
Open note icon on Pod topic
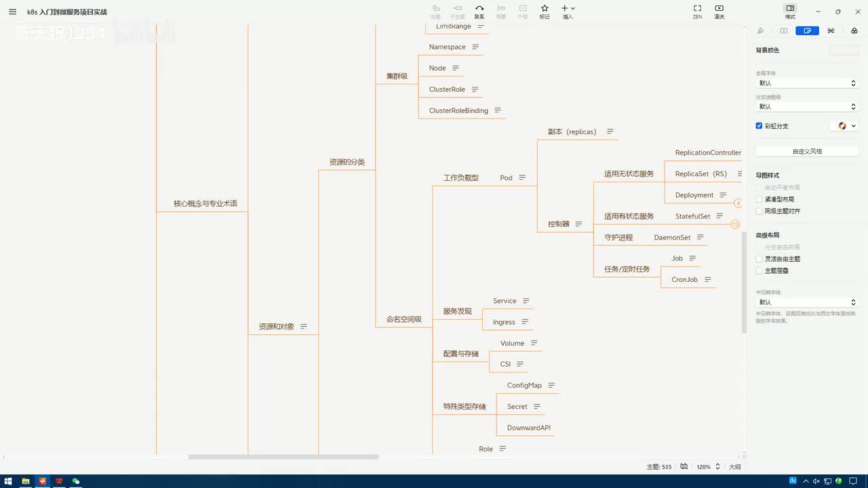coord(522,178)
